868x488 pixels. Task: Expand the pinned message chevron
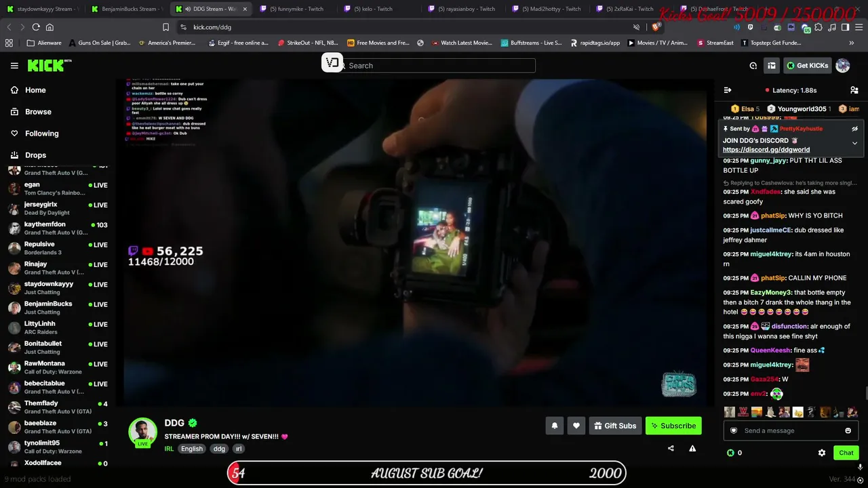(854, 143)
